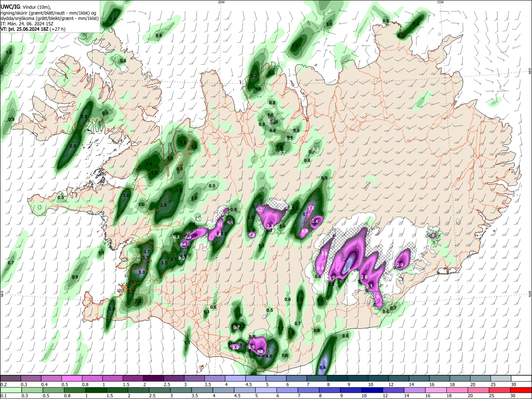Click the "4.0" value near the south coast
Screen dimensions: 532x399
pyautogui.click(x=269, y=356)
